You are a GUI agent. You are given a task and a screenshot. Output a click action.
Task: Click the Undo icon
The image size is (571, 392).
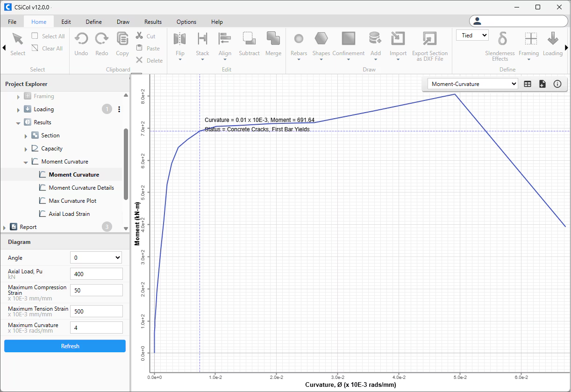point(81,39)
